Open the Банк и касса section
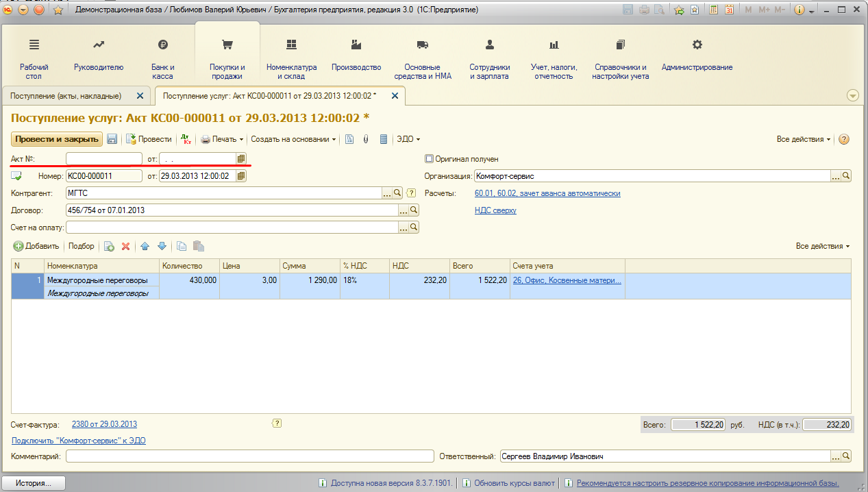Image resolution: width=868 pixels, height=492 pixels. (x=162, y=58)
